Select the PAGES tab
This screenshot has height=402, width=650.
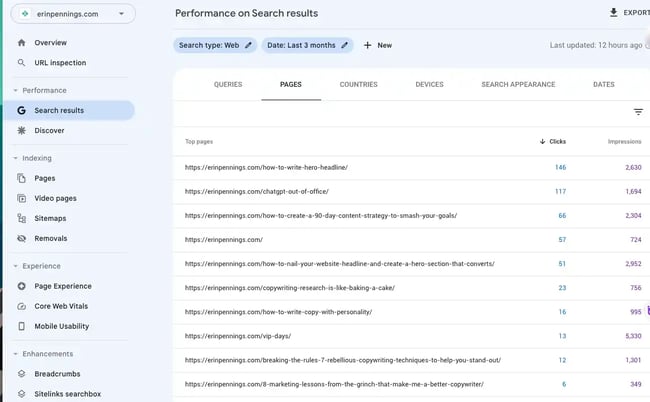[291, 85]
